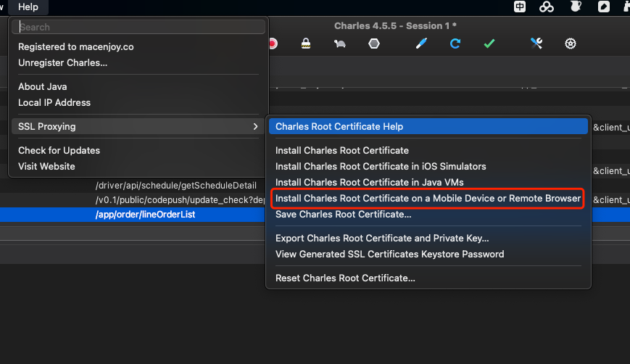Viewport: 630px width, 364px height.
Task: Click the Chinese input method icon in the menu bar
Action: [521, 7]
